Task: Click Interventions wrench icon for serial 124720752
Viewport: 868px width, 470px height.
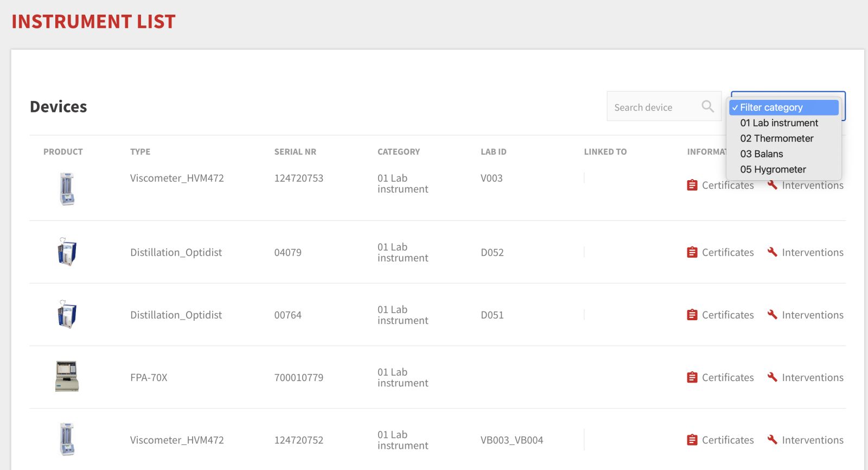Action: point(773,439)
